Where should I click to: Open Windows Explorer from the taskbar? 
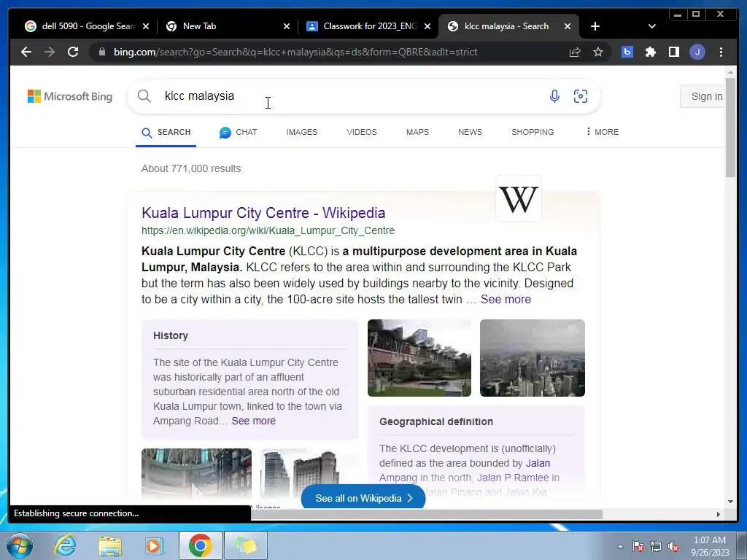[110, 546]
